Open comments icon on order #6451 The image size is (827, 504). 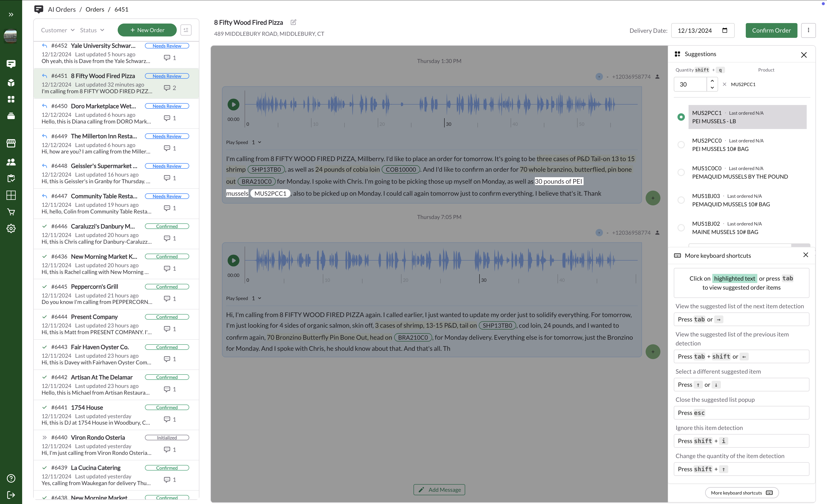[167, 88]
